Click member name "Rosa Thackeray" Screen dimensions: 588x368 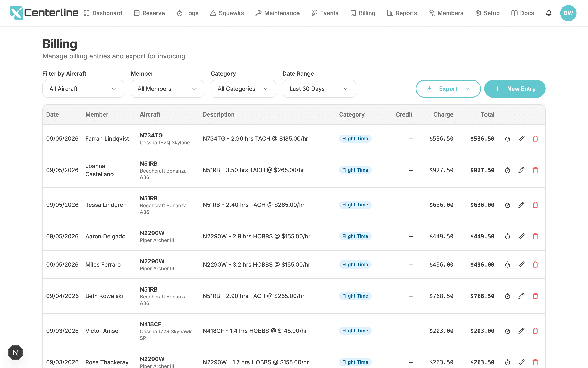107,362
